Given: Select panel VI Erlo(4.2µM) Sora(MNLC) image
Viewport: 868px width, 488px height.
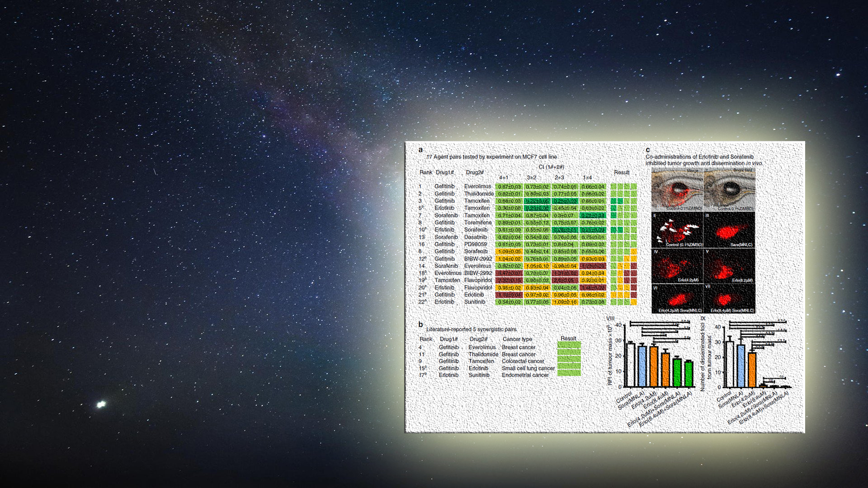Looking at the screenshot, I should 677,298.
